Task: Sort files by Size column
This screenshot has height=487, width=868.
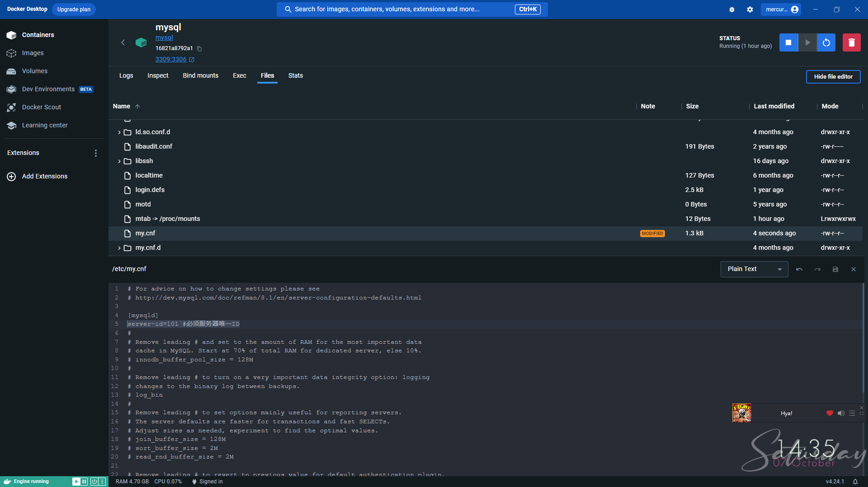Action: 692,107
